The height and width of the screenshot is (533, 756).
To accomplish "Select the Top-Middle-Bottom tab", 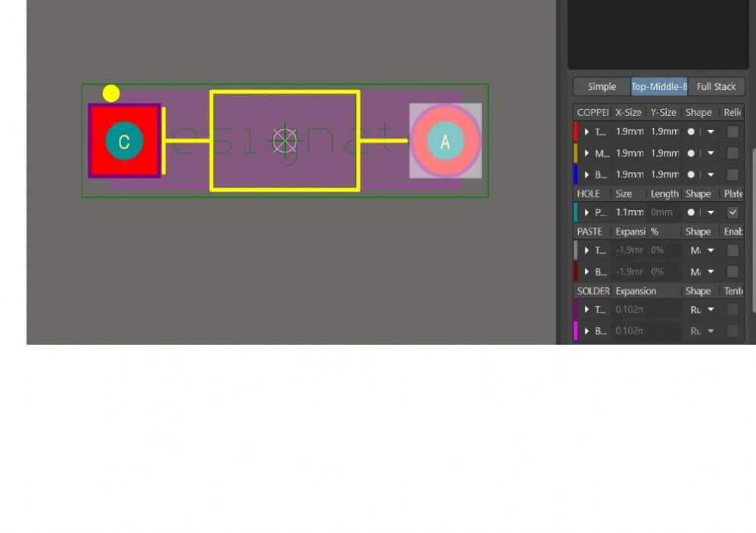I will (x=658, y=87).
